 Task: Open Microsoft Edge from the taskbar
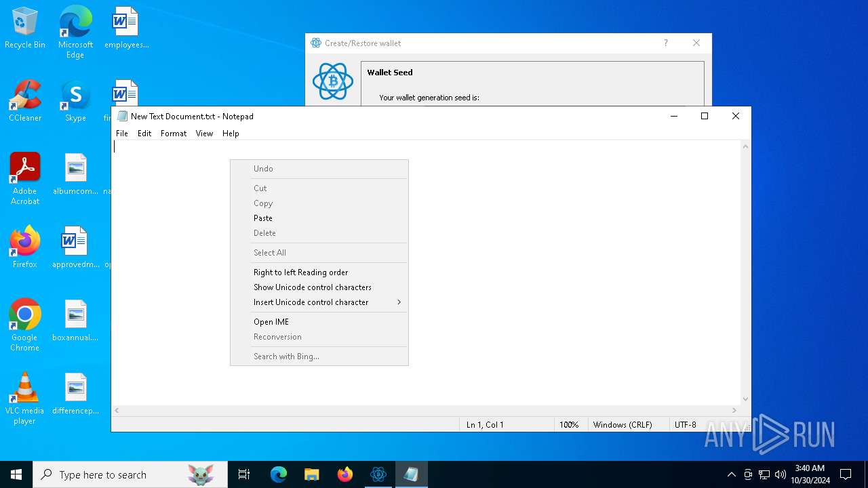tap(279, 474)
